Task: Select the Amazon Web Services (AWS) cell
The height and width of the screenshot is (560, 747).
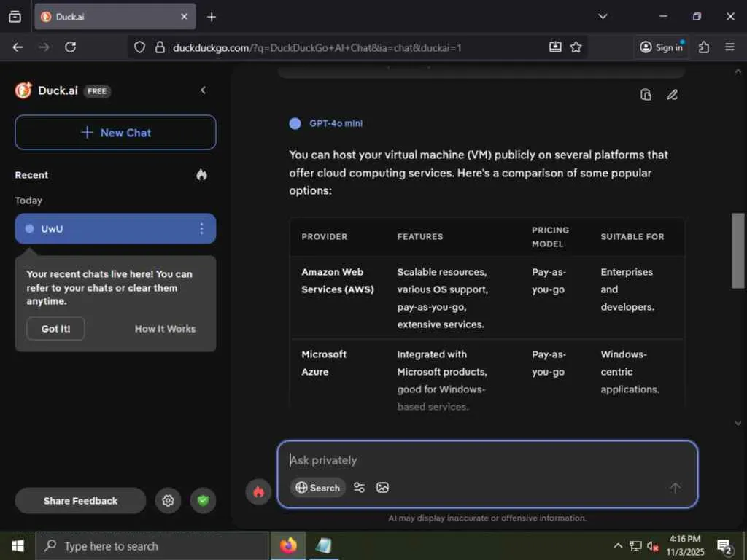Action: pyautogui.click(x=338, y=281)
